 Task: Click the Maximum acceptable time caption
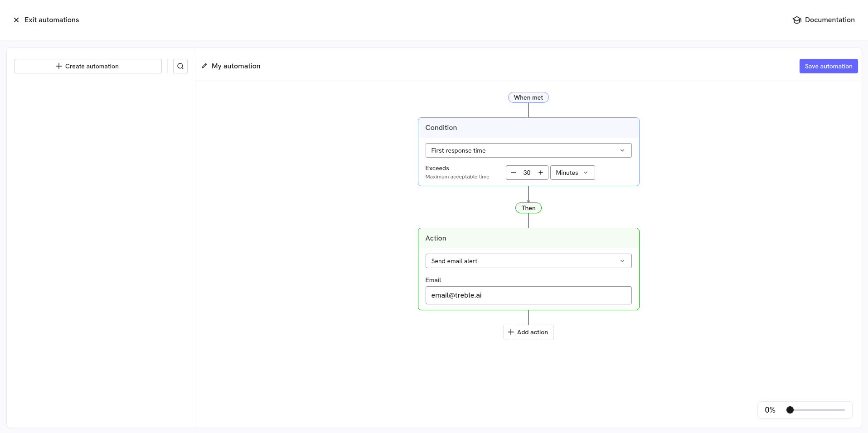[457, 177]
